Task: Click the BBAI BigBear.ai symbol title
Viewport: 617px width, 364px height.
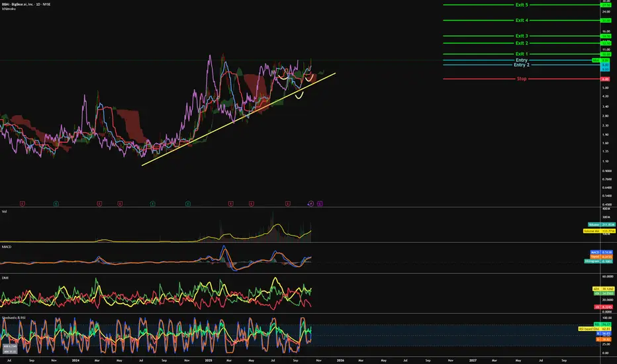Action: pos(26,4)
